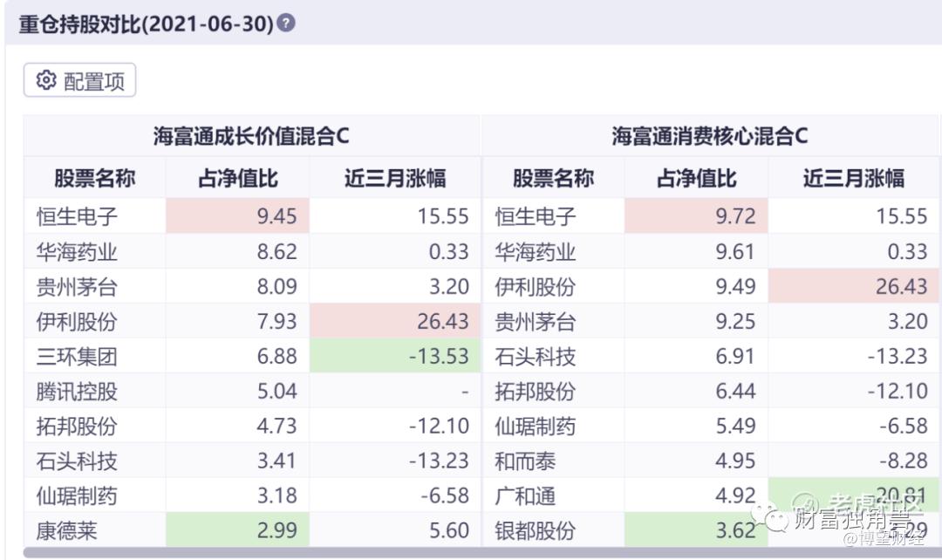Open the 配置项 settings button
Viewport: 942px width, 560px height.
(79, 81)
